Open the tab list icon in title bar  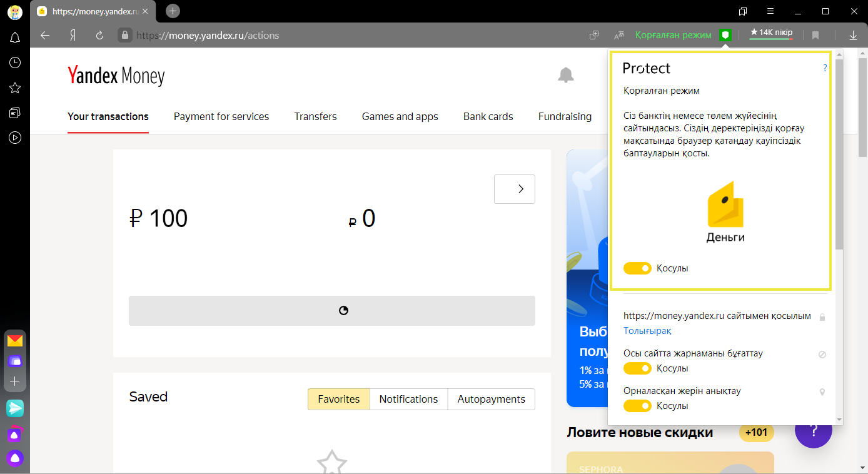(743, 11)
